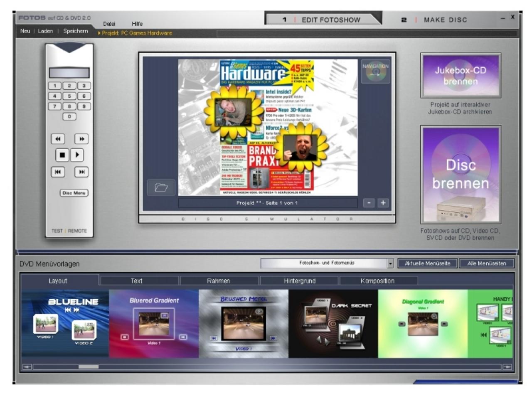The image size is (532, 399).
Task: Click remote number key 0
Action: 69,117
